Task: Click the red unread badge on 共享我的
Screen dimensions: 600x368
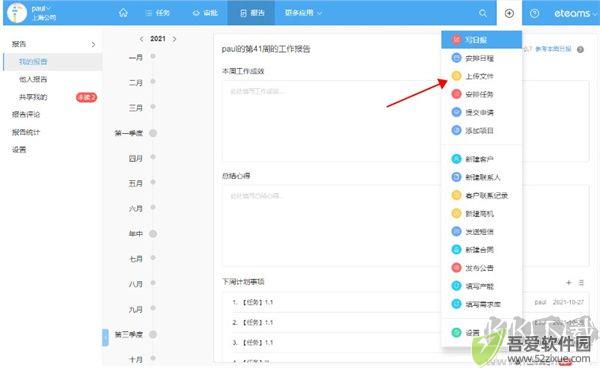Action: point(86,98)
